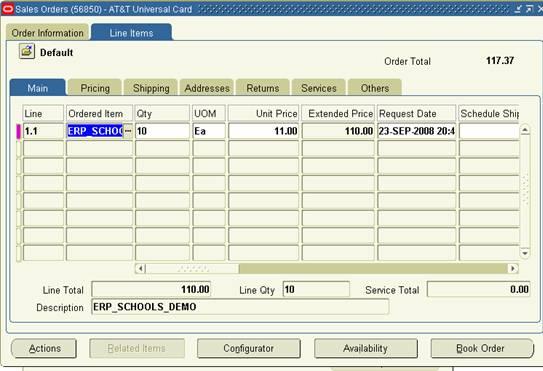Image resolution: width=543 pixels, height=371 pixels.
Task: Click the Book Order button
Action: click(482, 348)
